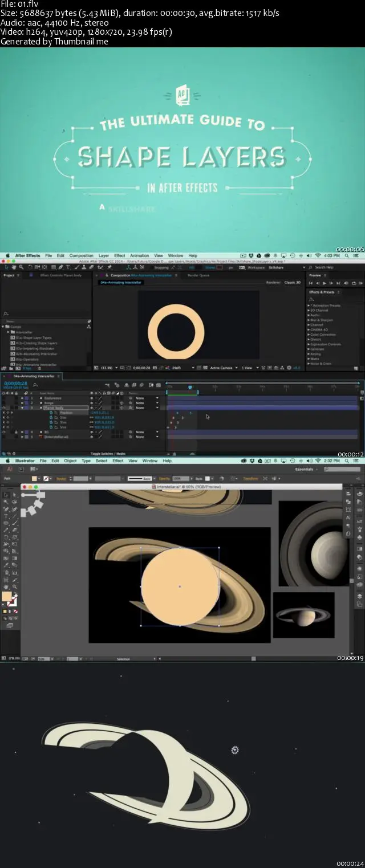Viewport: 365px width, 868px height.
Task: Select Illustrator's Lasso tool
Action: 14,502
